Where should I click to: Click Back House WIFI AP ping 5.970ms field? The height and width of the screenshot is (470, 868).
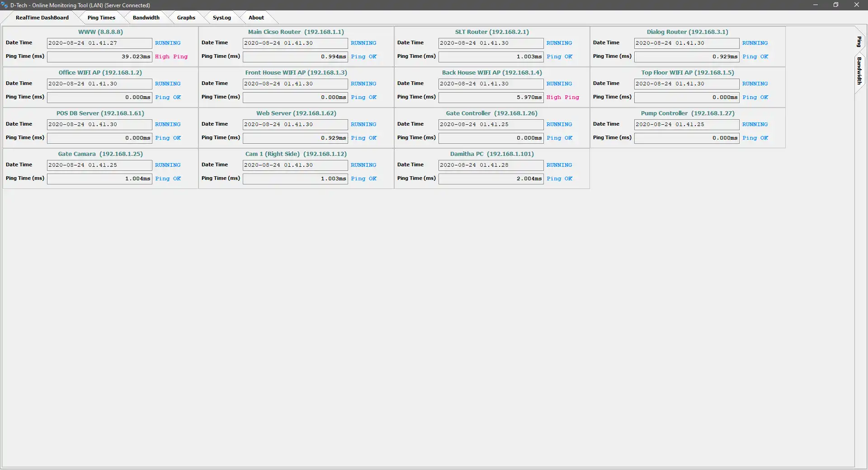491,98
